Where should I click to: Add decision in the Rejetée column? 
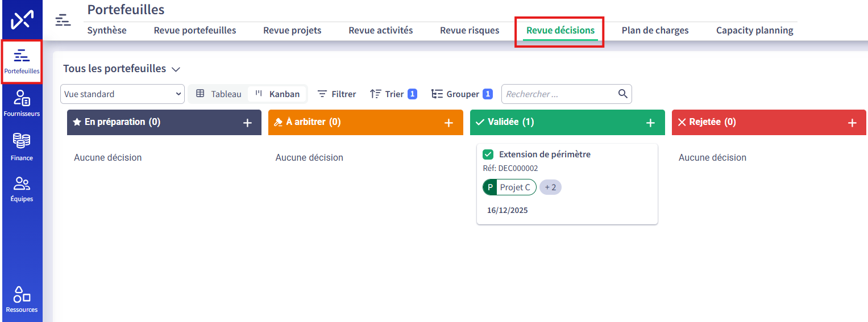click(852, 123)
